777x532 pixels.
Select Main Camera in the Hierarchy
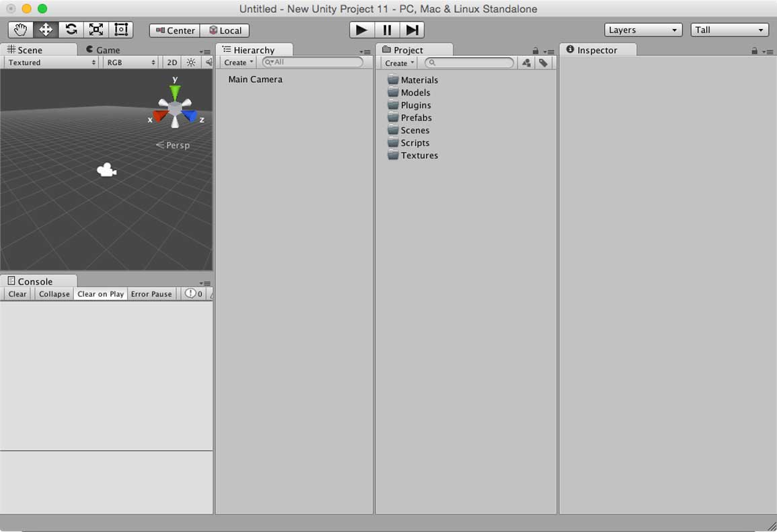255,79
